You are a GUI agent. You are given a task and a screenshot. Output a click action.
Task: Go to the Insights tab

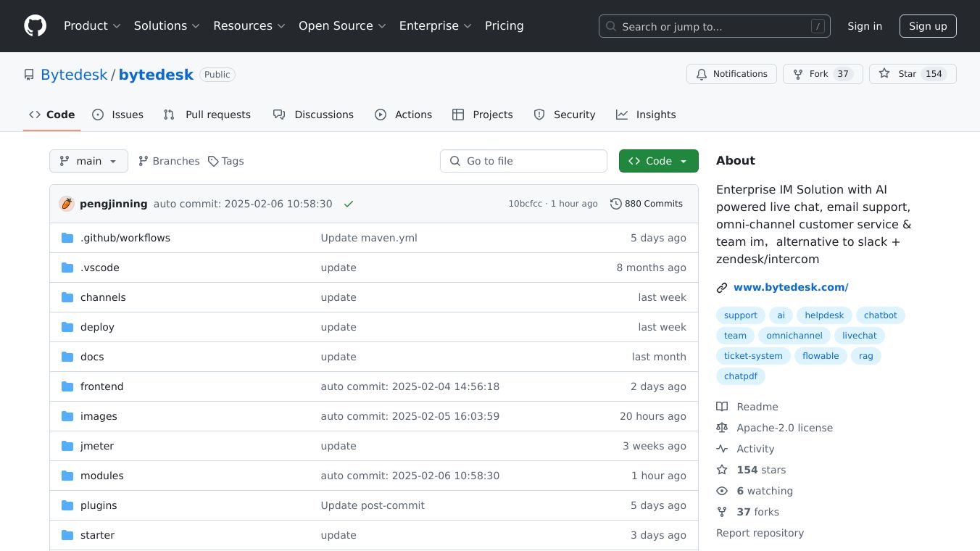(x=646, y=115)
